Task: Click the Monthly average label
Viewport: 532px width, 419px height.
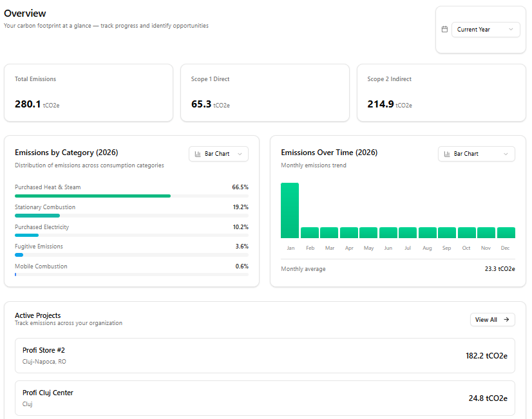Action: [303, 269]
